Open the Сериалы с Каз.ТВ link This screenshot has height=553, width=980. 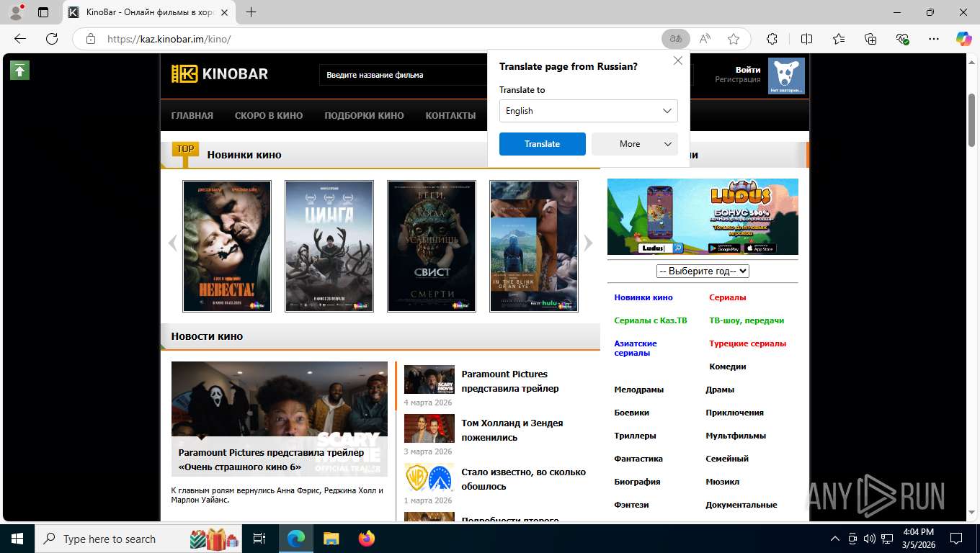click(x=651, y=320)
